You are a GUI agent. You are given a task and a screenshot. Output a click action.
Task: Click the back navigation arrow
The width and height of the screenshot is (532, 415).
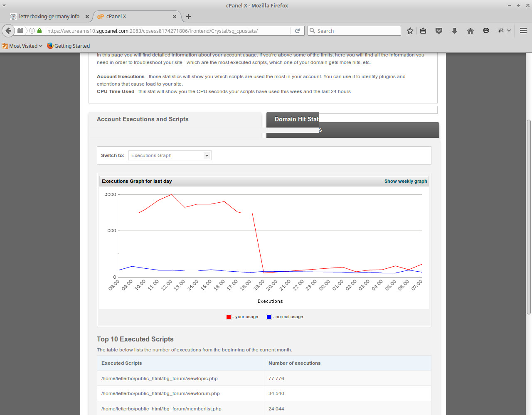coord(8,31)
